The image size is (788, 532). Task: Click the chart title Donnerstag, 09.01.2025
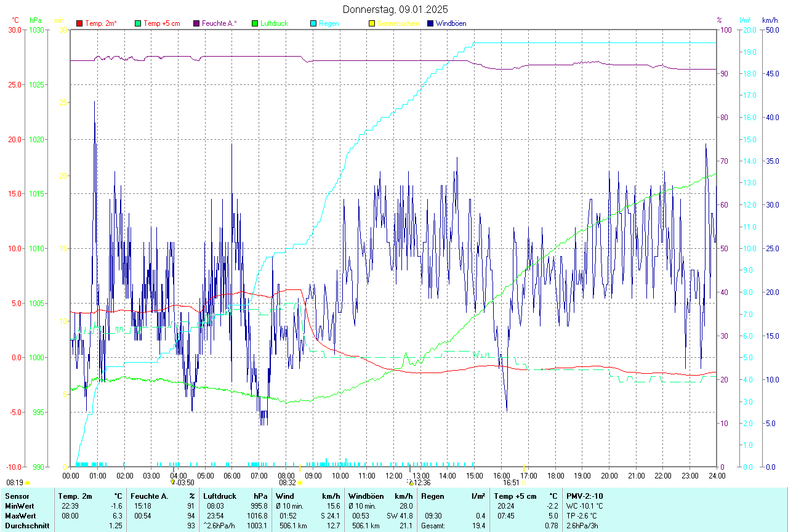click(x=395, y=9)
